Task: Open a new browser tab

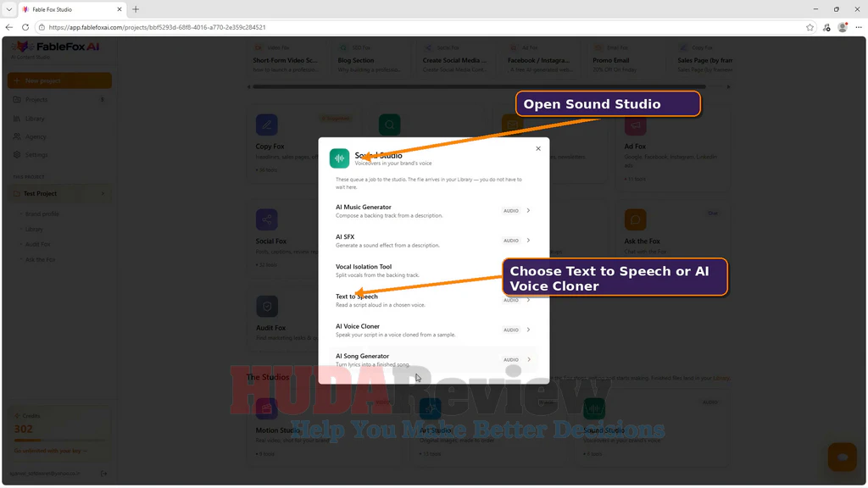Action: (136, 9)
